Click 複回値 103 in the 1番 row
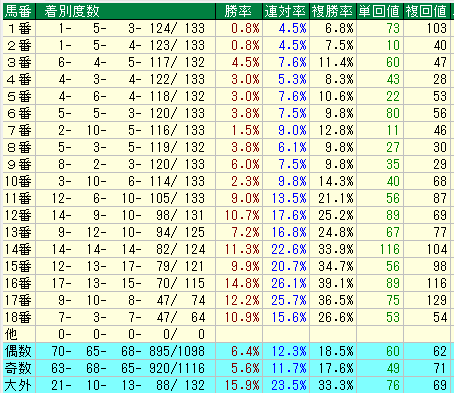The image size is (454, 393). tap(437, 29)
